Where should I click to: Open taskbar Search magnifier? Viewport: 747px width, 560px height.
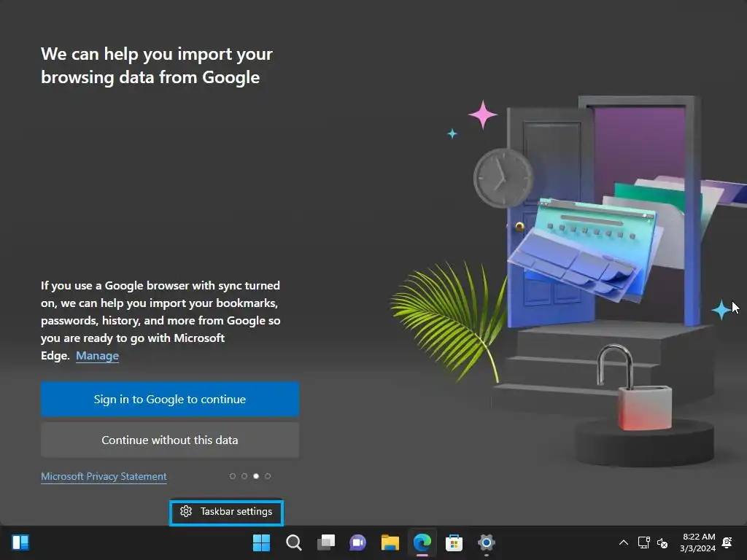pyautogui.click(x=293, y=542)
